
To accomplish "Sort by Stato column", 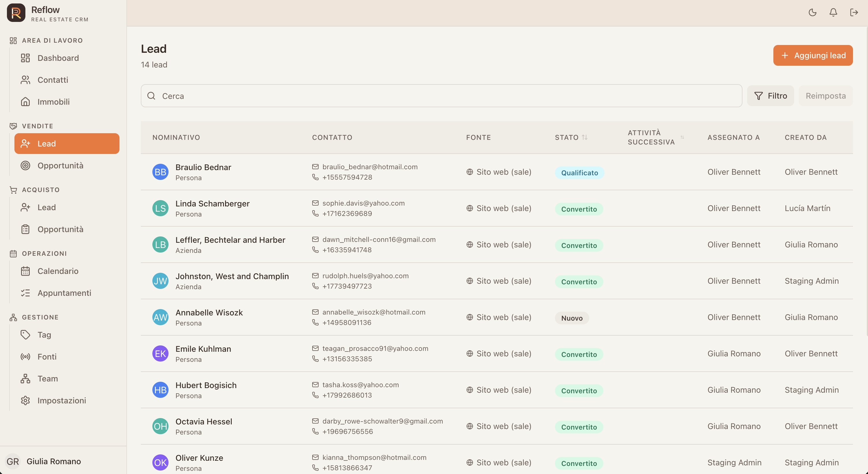I will (x=571, y=137).
